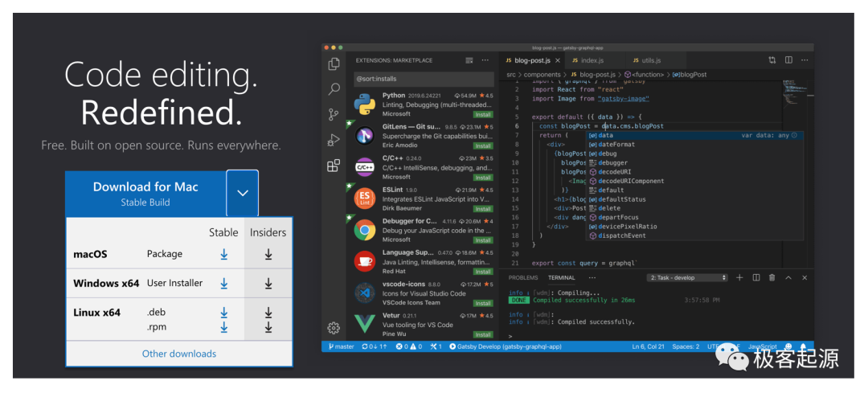The height and width of the screenshot is (397, 868).
Task: Download Windows x64 Stable user installer
Action: point(223,284)
